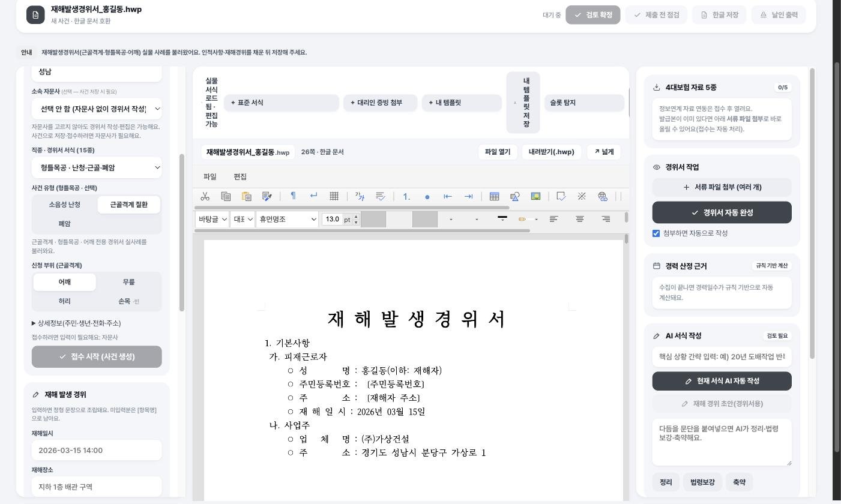Click the hyperlink globe icon

[x=603, y=196]
